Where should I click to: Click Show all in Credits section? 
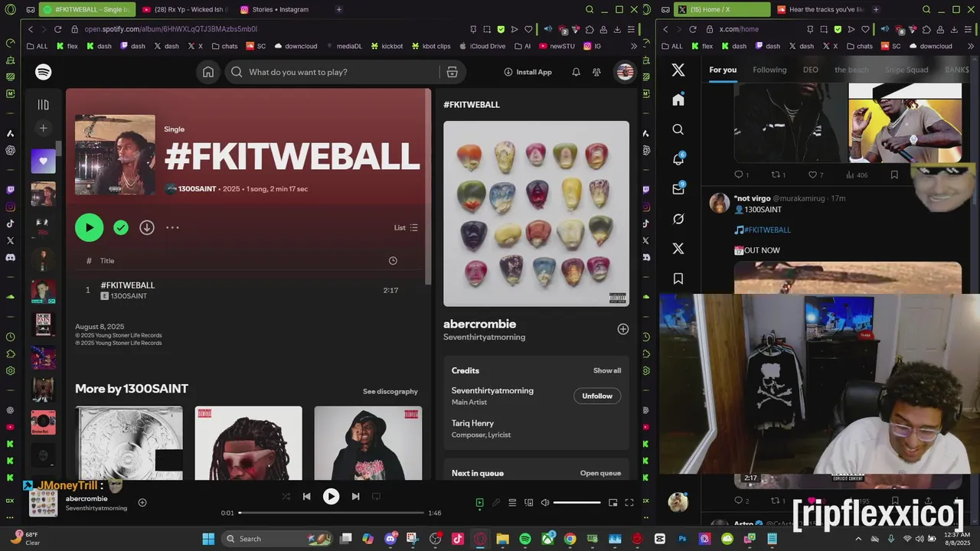pyautogui.click(x=607, y=370)
